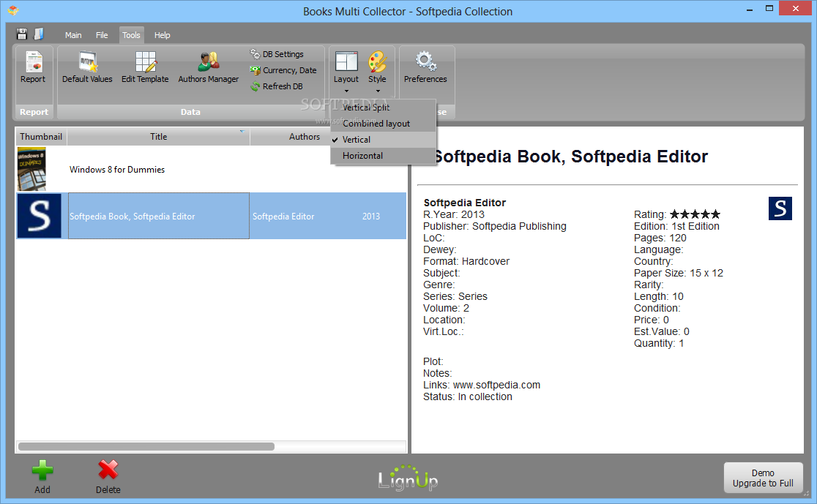The height and width of the screenshot is (504, 817).
Task: Select Softpedia Book, Softpedia Editor row title
Action: tap(133, 216)
